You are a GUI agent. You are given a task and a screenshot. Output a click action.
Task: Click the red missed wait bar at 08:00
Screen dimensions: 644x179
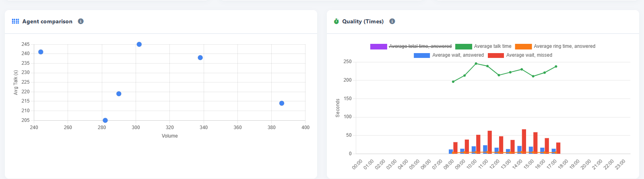[x=455, y=148]
